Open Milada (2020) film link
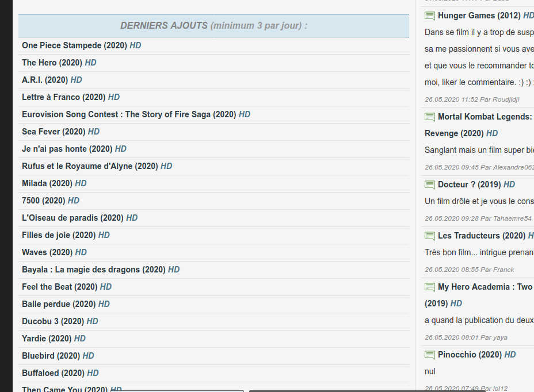534x392 pixels. (x=54, y=183)
